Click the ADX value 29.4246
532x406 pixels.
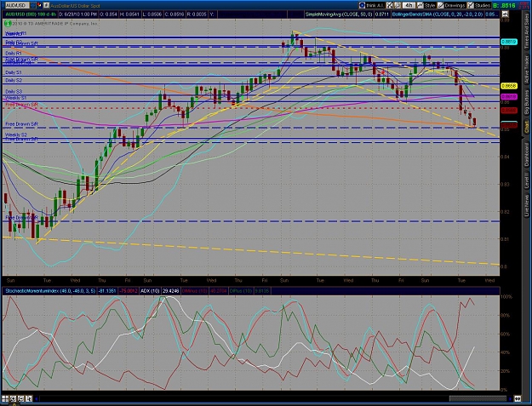[170, 291]
